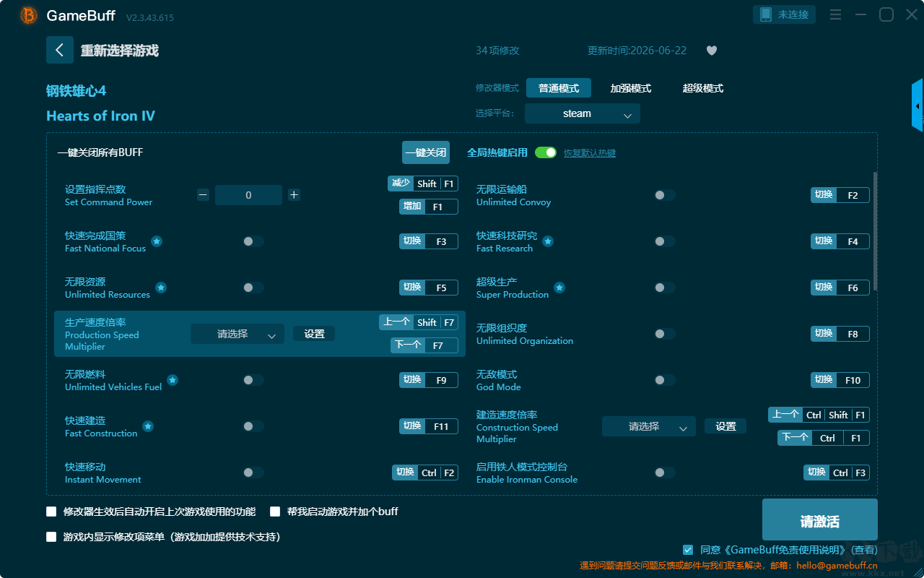
Task: Check show cheat menu in-game checkbox
Action: 51,537
